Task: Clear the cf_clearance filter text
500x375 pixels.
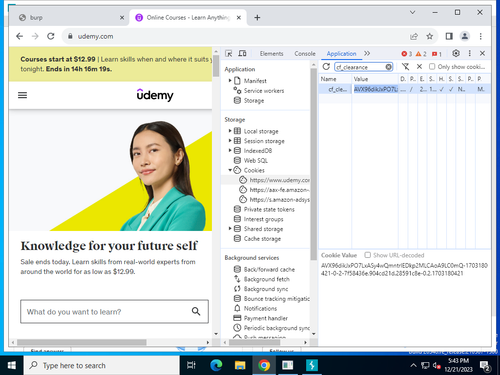Action: coord(389,67)
